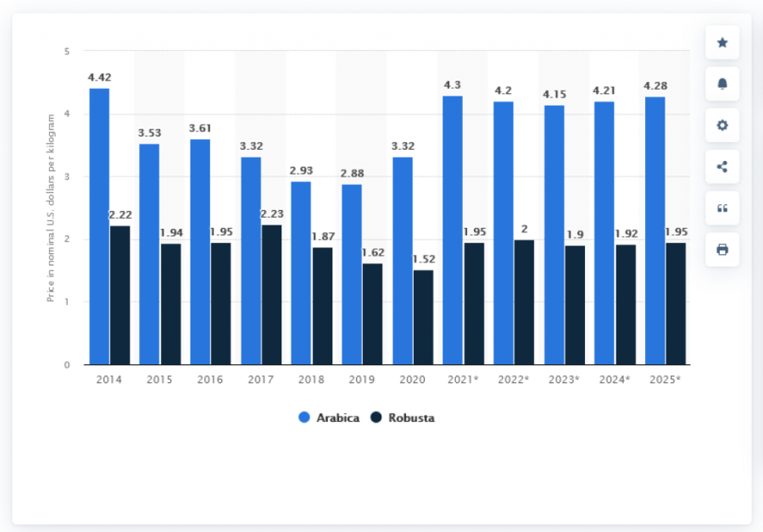Viewport: 763px width, 532px height.
Task: Click the blue Arabica legend dot
Action: pyautogui.click(x=304, y=418)
